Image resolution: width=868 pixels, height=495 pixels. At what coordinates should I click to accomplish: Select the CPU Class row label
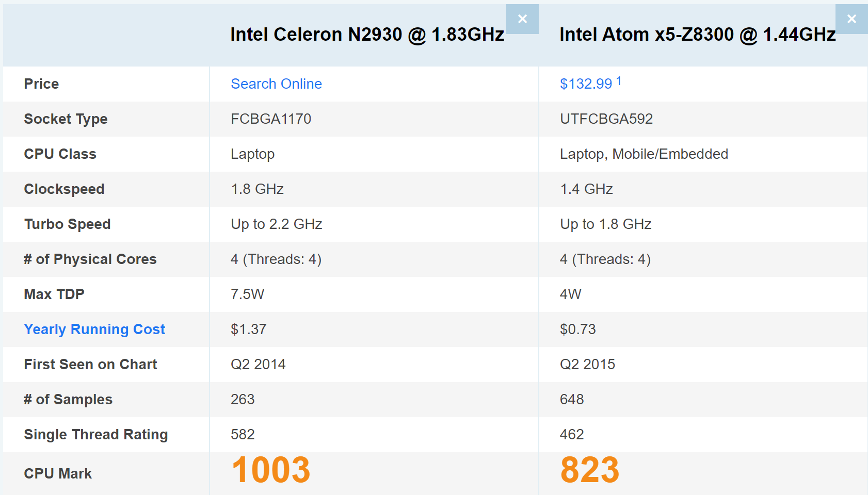pos(59,154)
